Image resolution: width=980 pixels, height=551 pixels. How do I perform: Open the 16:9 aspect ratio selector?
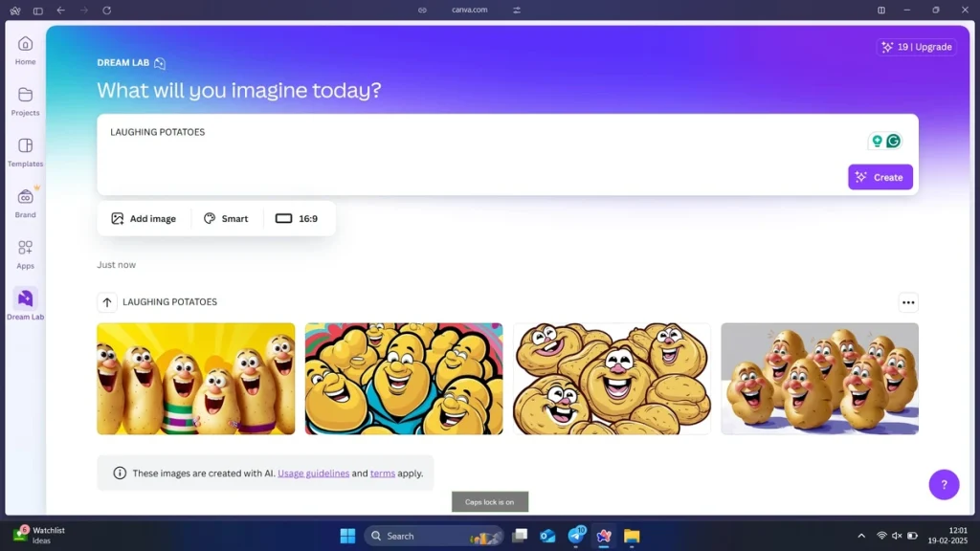pyautogui.click(x=297, y=219)
